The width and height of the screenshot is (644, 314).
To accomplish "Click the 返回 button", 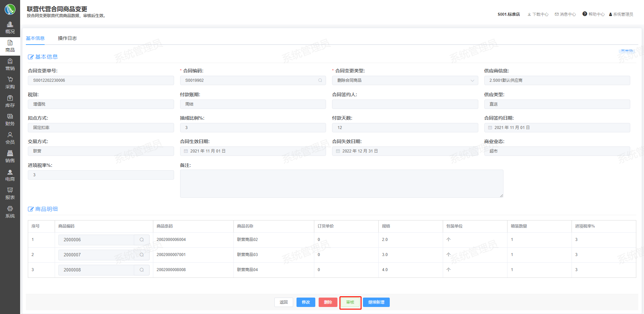I will tap(283, 302).
